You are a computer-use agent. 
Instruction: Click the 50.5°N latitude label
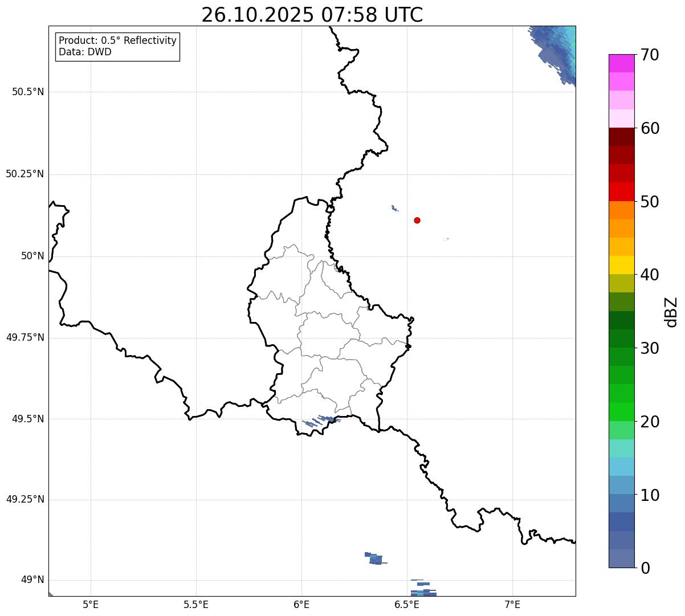(28, 92)
